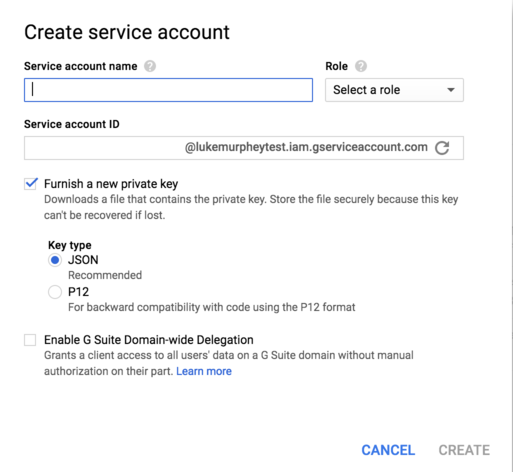Image resolution: width=513 pixels, height=472 pixels.
Task: Open the help tooltip next to Role
Action: 361,66
